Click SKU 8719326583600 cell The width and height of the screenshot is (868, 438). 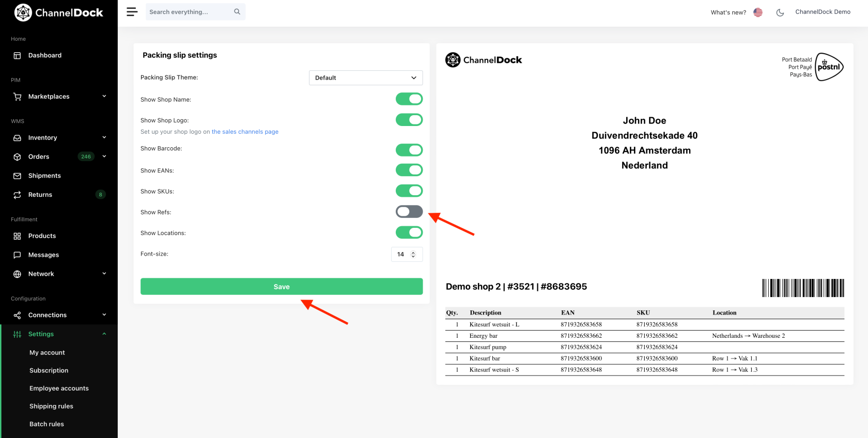tap(657, 358)
